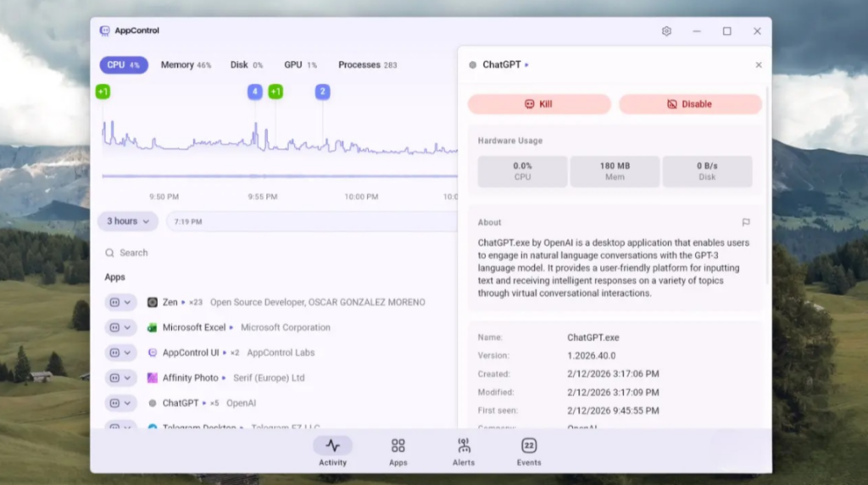The height and width of the screenshot is (485, 868).
Task: Click the CPU graph's horizontal timeline slider track
Action: [280, 176]
